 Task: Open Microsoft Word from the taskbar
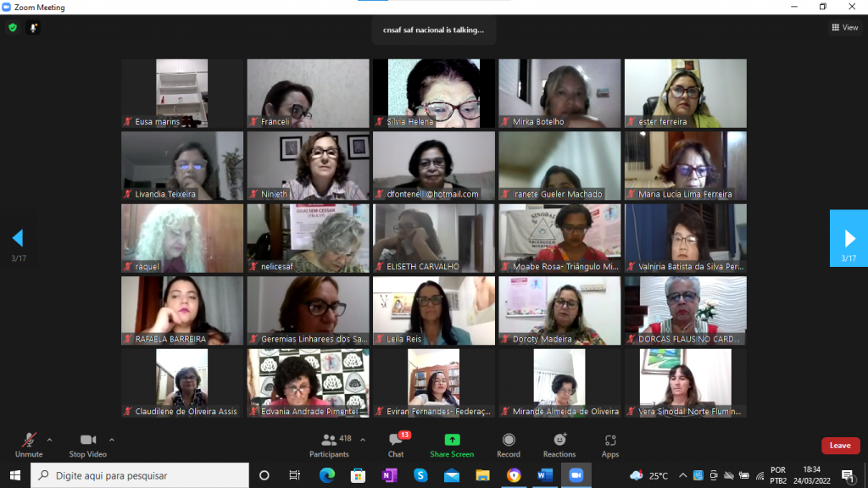[544, 475]
